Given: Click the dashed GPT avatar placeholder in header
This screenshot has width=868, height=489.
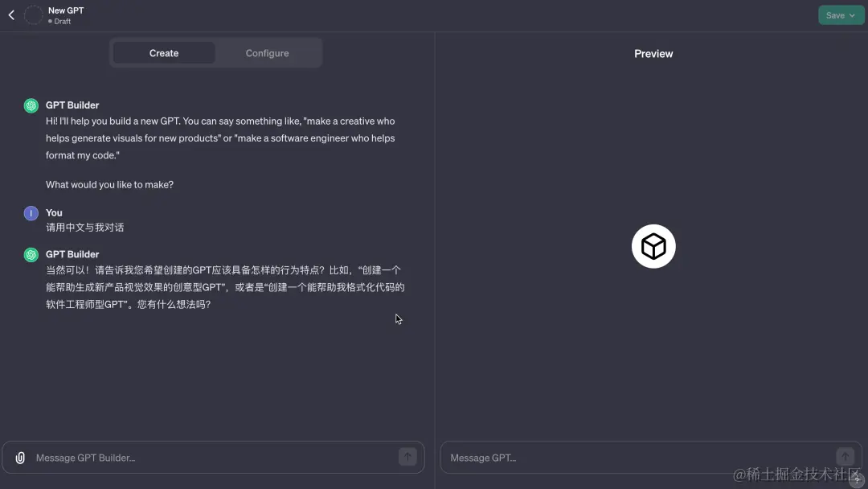Looking at the screenshot, I should tap(33, 14).
